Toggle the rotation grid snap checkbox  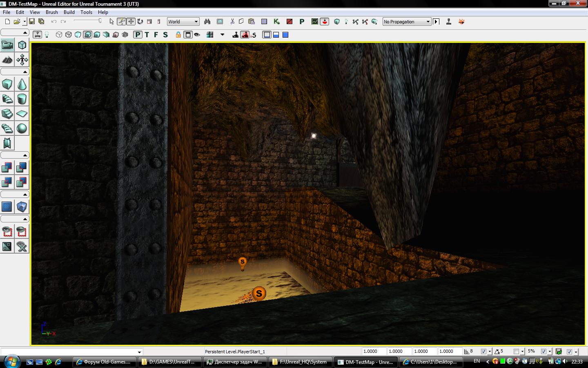click(516, 351)
